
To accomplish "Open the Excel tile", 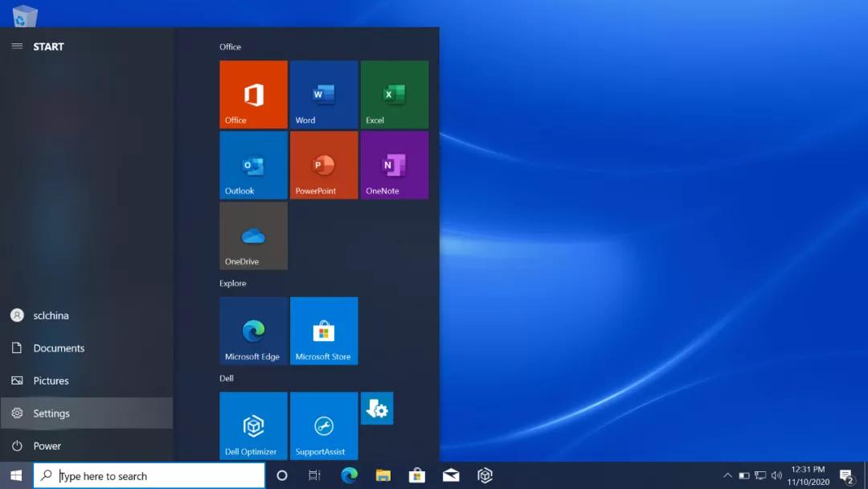I will [x=395, y=94].
